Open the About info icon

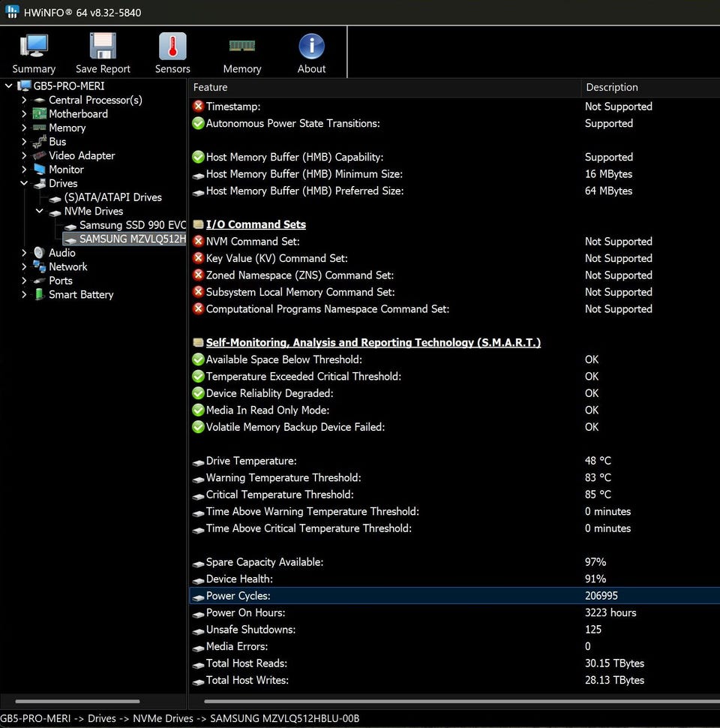coord(311,47)
